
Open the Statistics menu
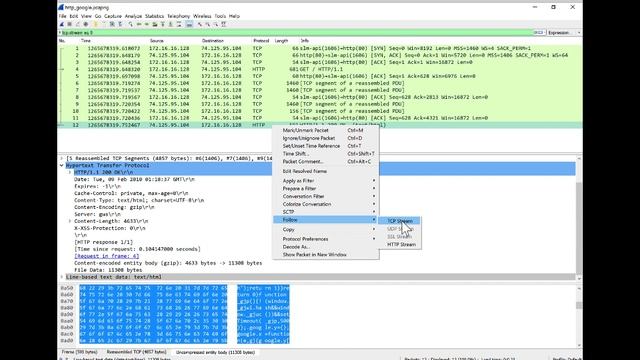(x=154, y=16)
